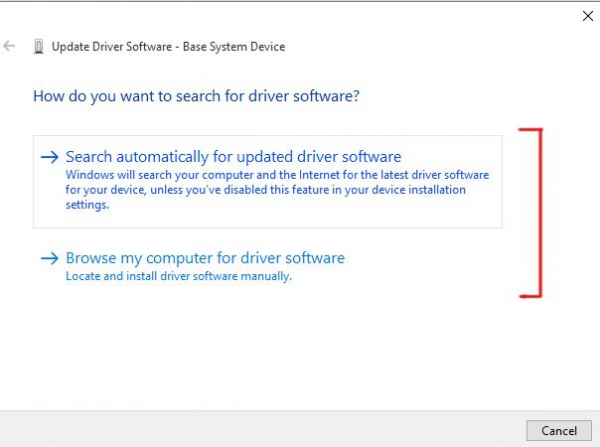Close the Update Driver Software dialog
The width and height of the screenshot is (600, 447).
tap(588, 16)
